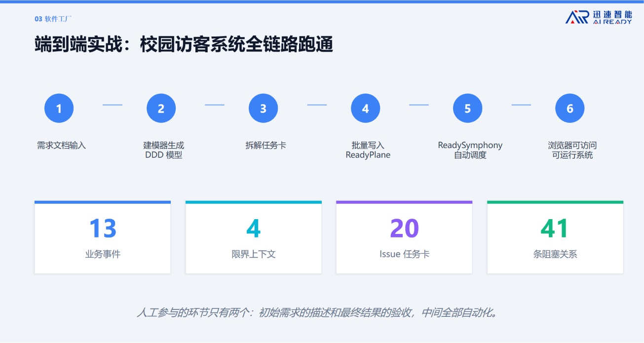Click the '拆解任务卡' step label
The height and width of the screenshot is (343, 644).
(265, 145)
